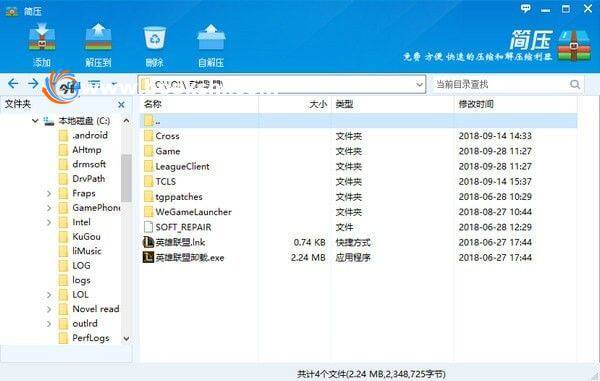This screenshot has width=600, height=381.
Task: Select the "Cross" file name
Action: tap(167, 136)
